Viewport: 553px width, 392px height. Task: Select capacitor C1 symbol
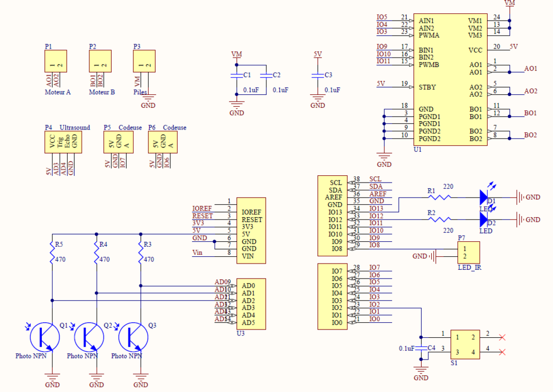click(x=237, y=75)
